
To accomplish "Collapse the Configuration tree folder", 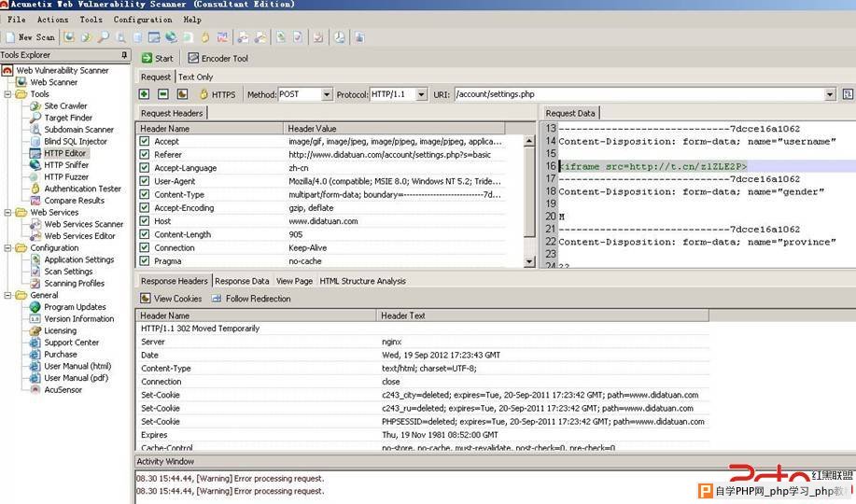I will point(7,248).
